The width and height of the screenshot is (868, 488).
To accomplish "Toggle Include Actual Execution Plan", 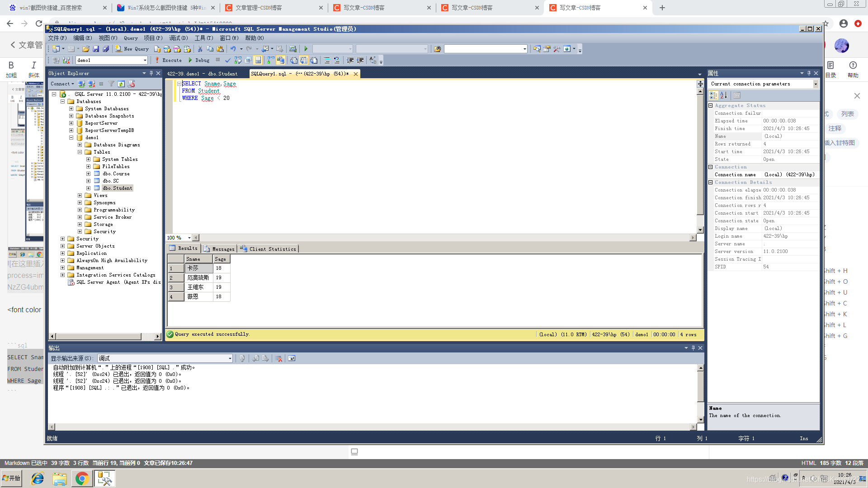I will pyautogui.click(x=271, y=60).
